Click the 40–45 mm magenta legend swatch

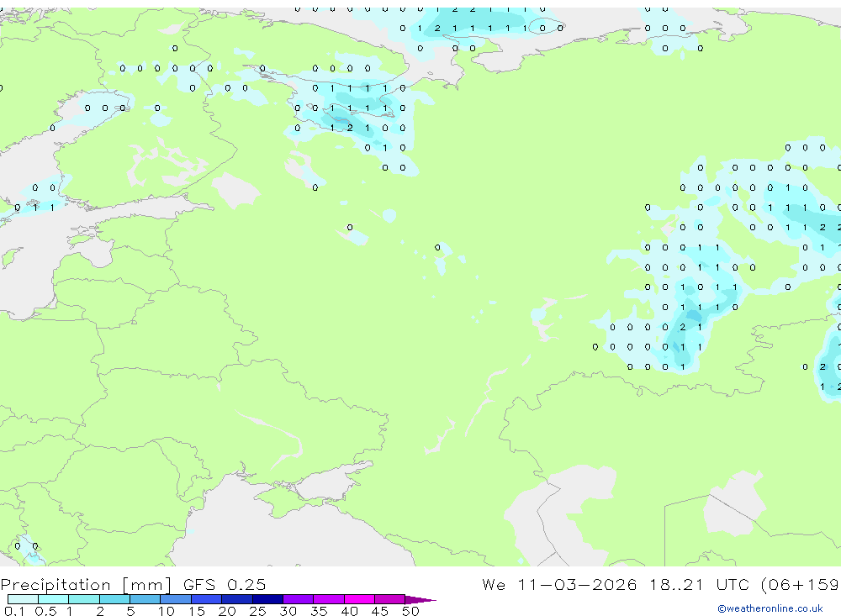tap(359, 599)
